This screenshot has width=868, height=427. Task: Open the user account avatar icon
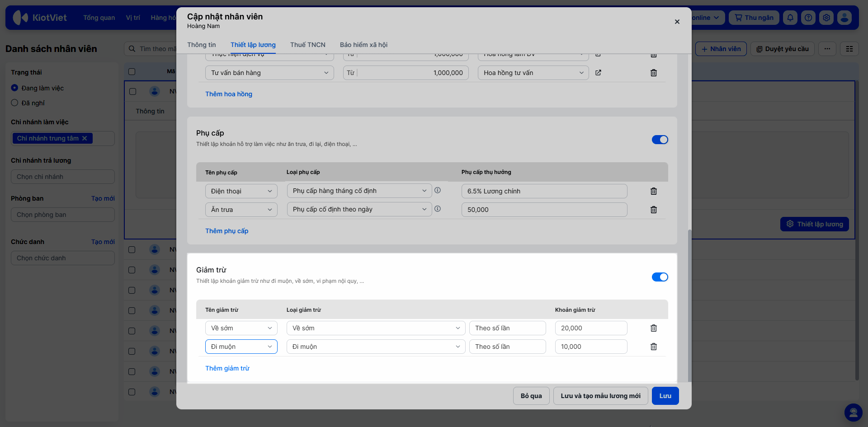(x=844, y=18)
